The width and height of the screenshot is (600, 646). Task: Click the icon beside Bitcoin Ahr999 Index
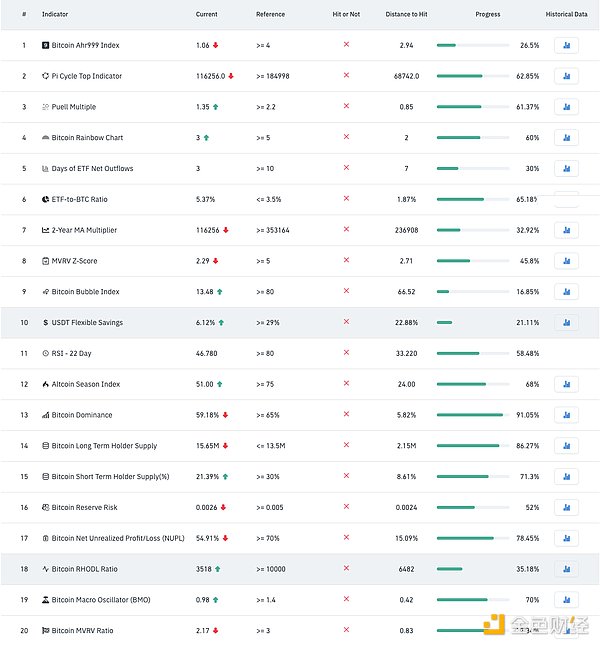[45, 45]
